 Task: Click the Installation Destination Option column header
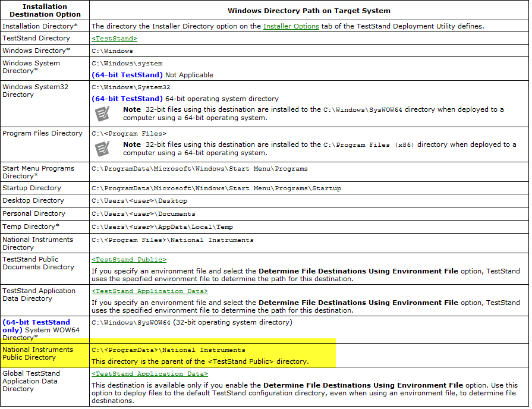45,10
